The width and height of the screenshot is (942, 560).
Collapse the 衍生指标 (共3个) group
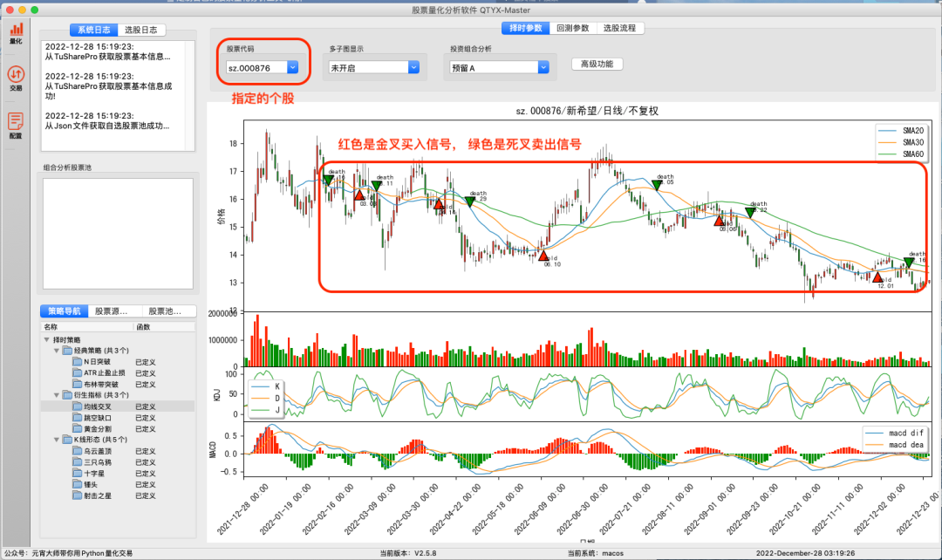coord(57,395)
